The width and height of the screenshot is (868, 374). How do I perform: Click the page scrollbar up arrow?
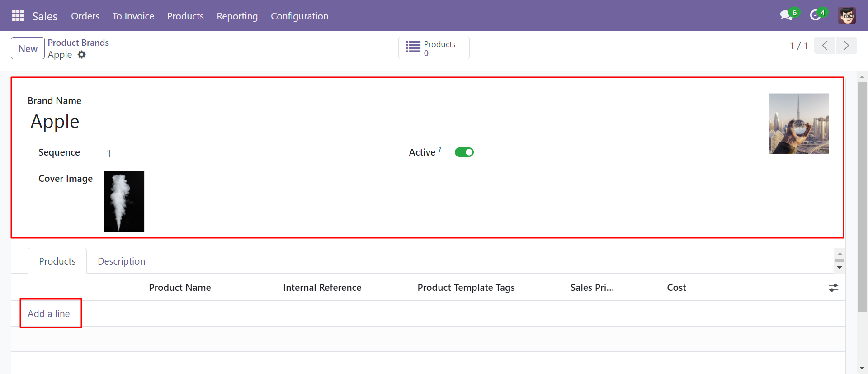pos(863,77)
